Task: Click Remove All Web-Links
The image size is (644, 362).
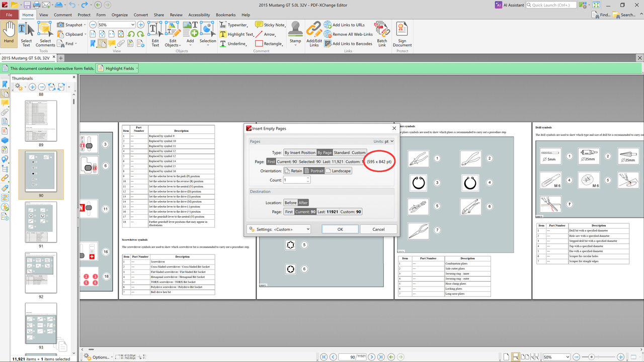Action: click(348, 34)
